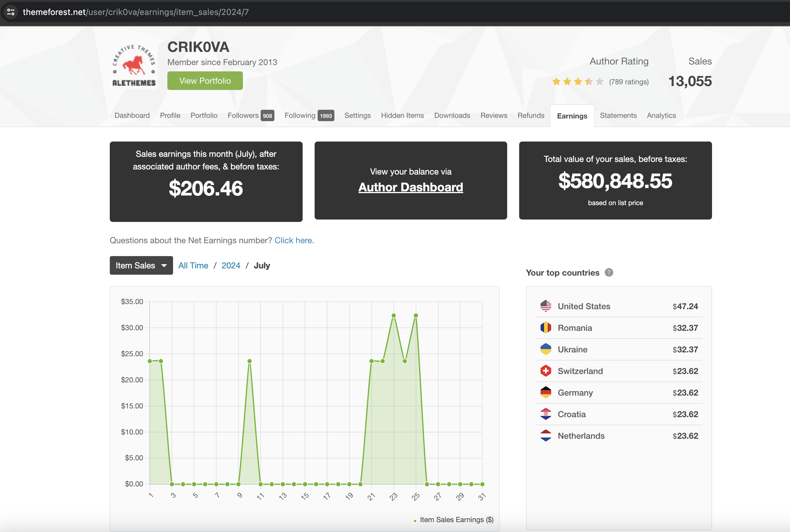The height and width of the screenshot is (532, 790).
Task: Open the Downloads tab
Action: tap(452, 115)
